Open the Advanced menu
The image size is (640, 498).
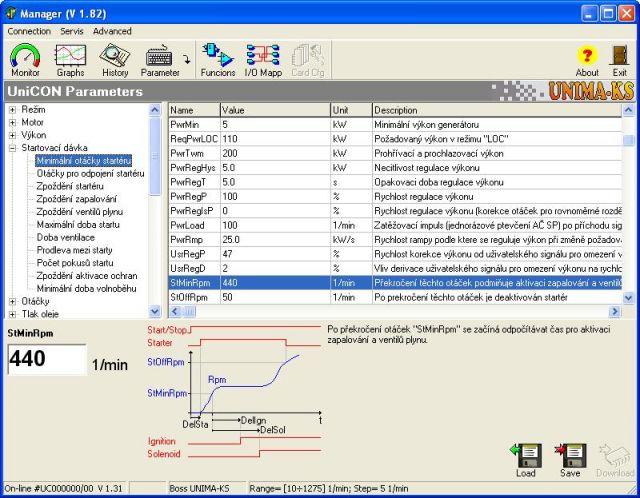click(x=112, y=31)
